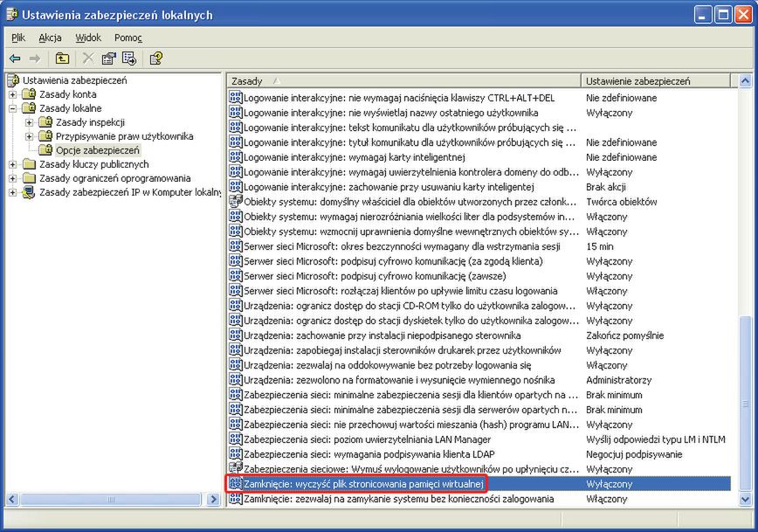Viewport: 758px width, 532px height.
Task: Open the Widok menu
Action: (x=88, y=38)
